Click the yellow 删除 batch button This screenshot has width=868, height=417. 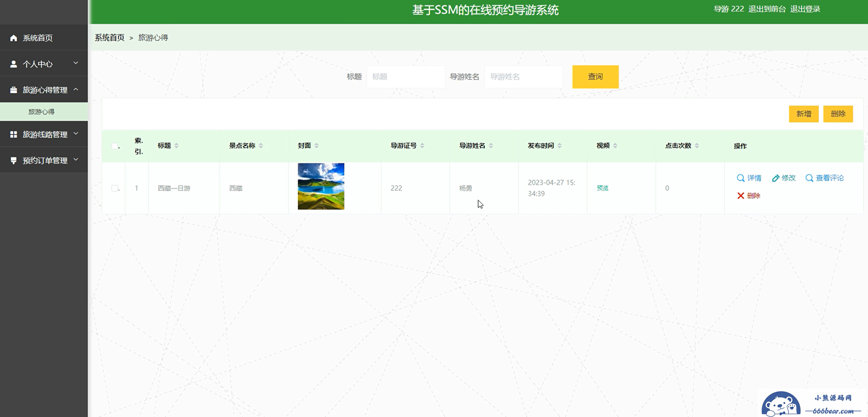[x=838, y=114]
